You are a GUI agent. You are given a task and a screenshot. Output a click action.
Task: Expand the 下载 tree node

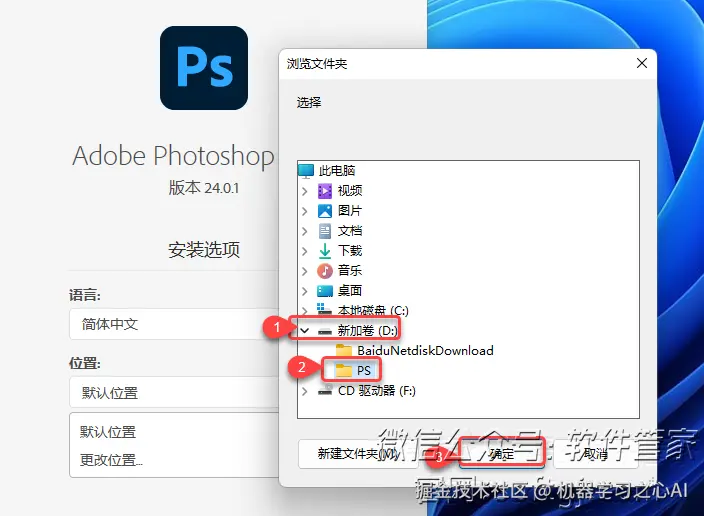click(305, 251)
